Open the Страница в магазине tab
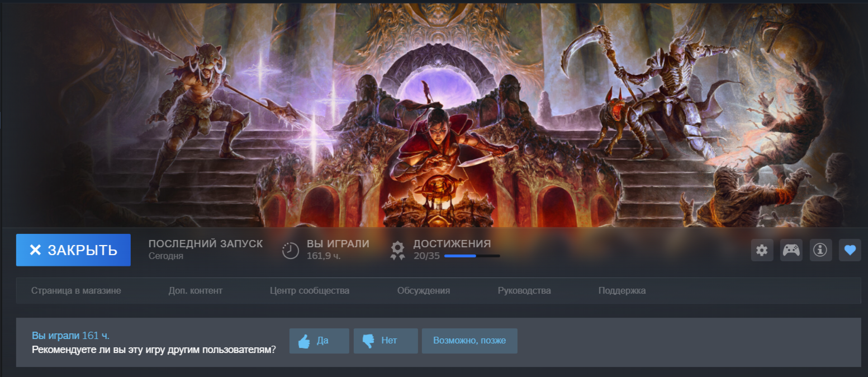This screenshot has height=377, width=868. (76, 291)
